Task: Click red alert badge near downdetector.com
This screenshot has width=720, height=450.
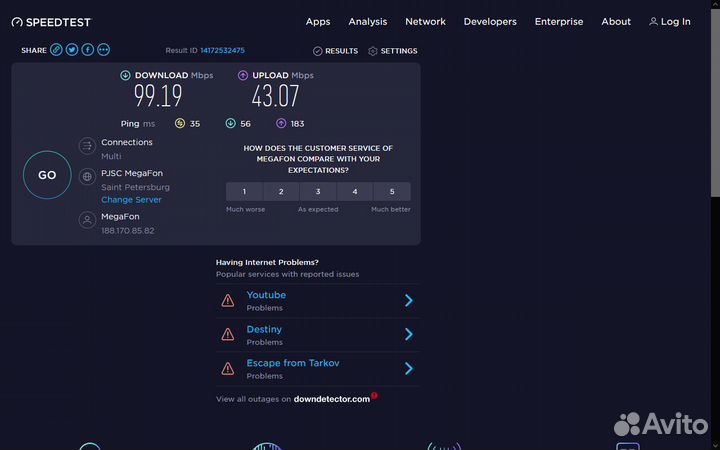Action: click(x=374, y=395)
